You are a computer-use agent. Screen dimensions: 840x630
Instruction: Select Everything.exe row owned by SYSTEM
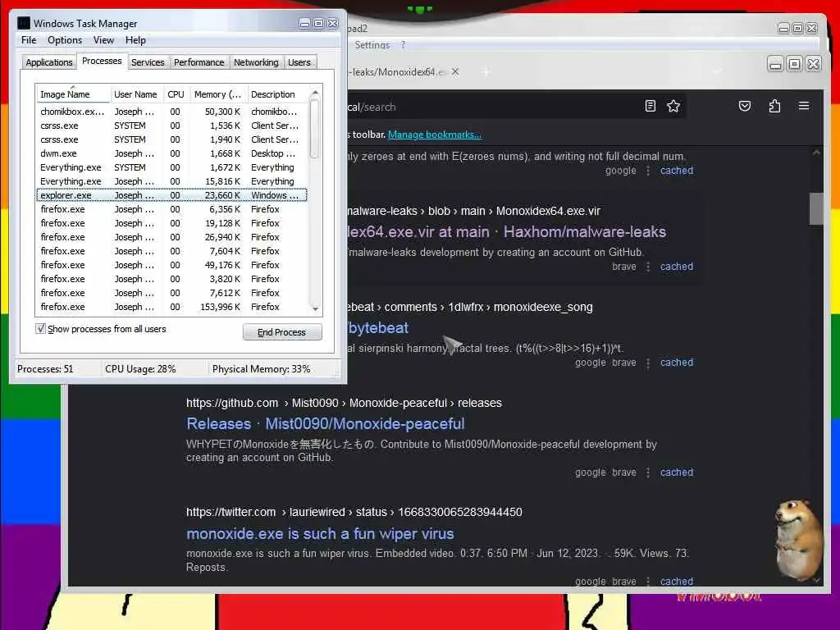[171, 167]
